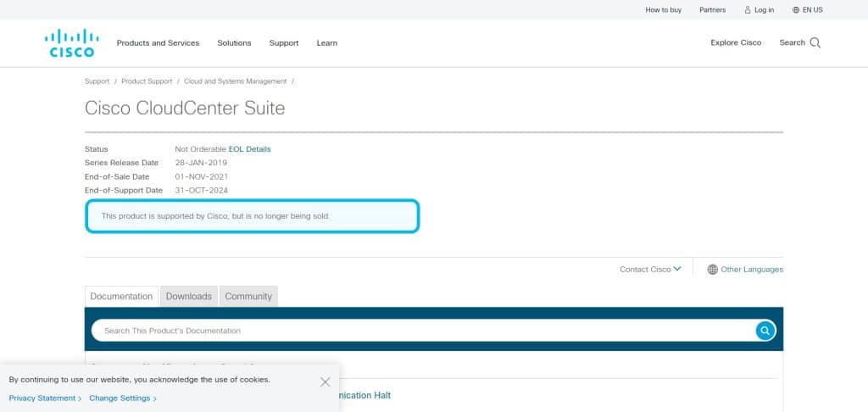Open Other Languages link
Screen dimensions: 868x412
click(x=752, y=270)
